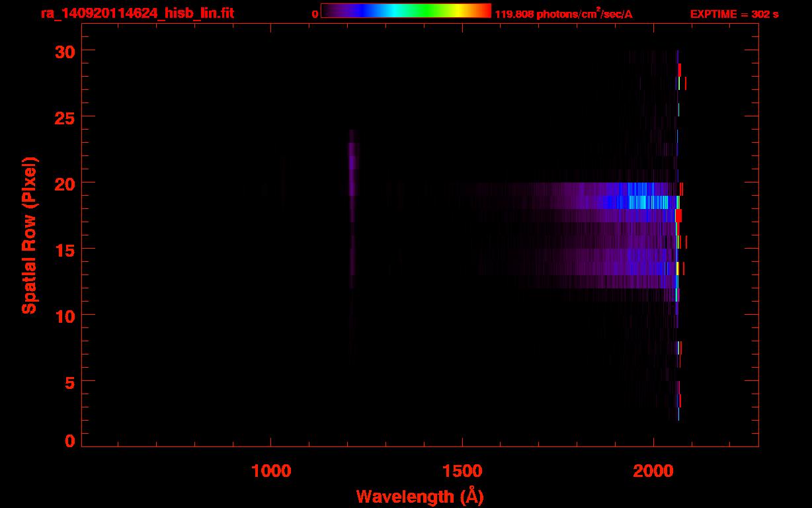812x508 pixels.
Task: Click the y-axis tick label 5
Action: click(69, 382)
